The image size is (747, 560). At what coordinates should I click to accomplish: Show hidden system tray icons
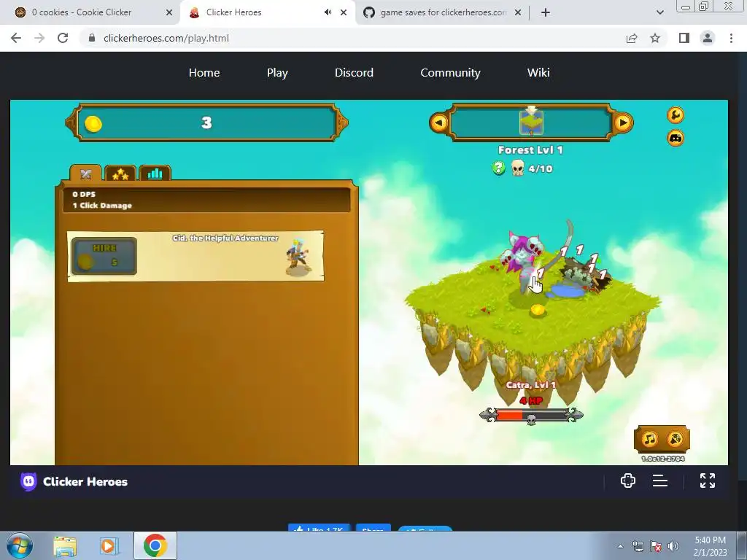[x=620, y=546]
